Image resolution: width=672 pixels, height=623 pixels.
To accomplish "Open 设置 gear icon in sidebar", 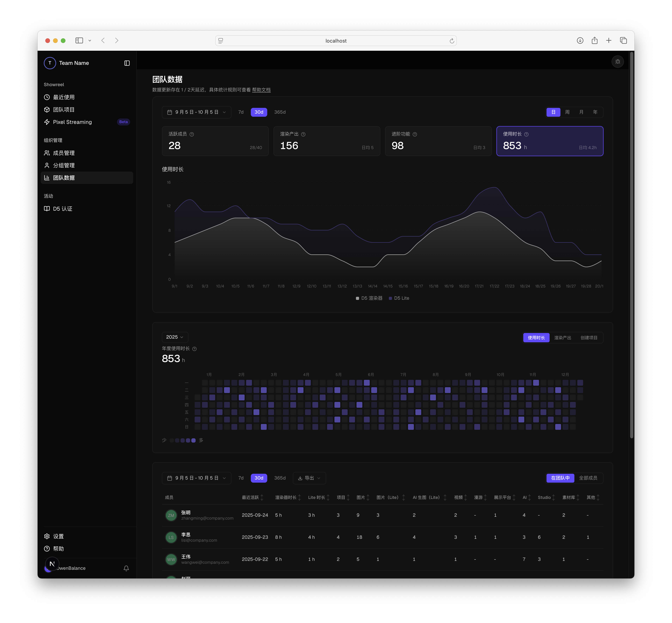I will [47, 536].
